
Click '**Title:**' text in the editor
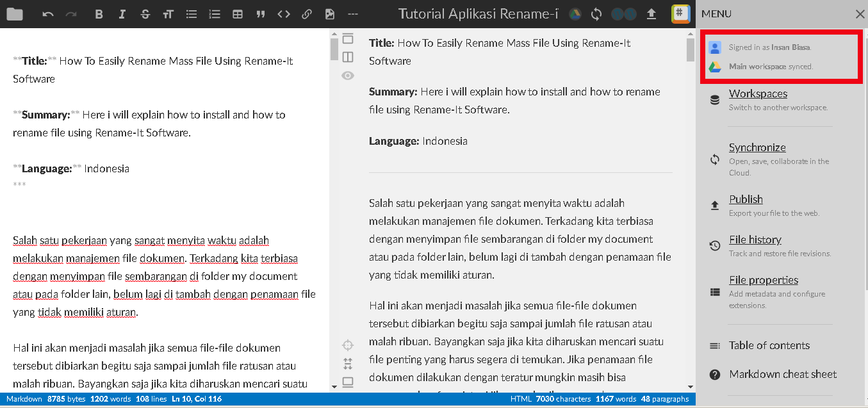coord(35,61)
